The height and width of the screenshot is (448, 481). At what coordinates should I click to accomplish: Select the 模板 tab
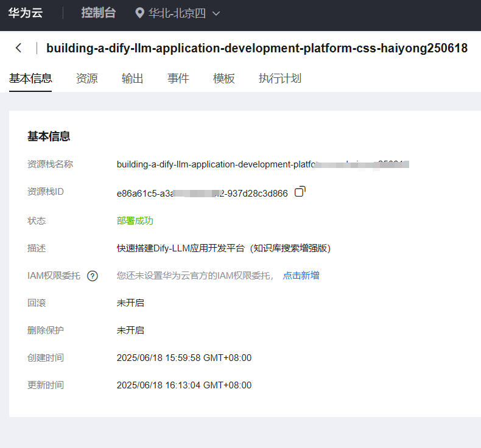point(223,79)
